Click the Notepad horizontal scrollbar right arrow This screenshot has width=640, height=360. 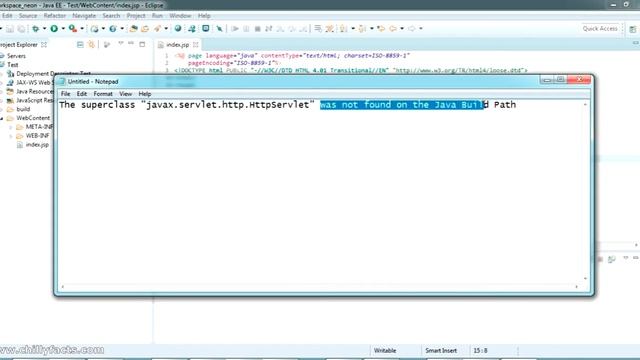(x=576, y=287)
